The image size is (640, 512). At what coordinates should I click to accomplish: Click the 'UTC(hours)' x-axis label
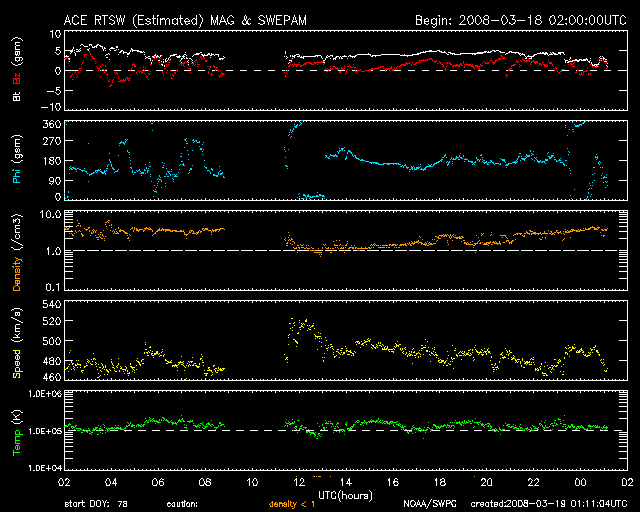click(x=345, y=495)
